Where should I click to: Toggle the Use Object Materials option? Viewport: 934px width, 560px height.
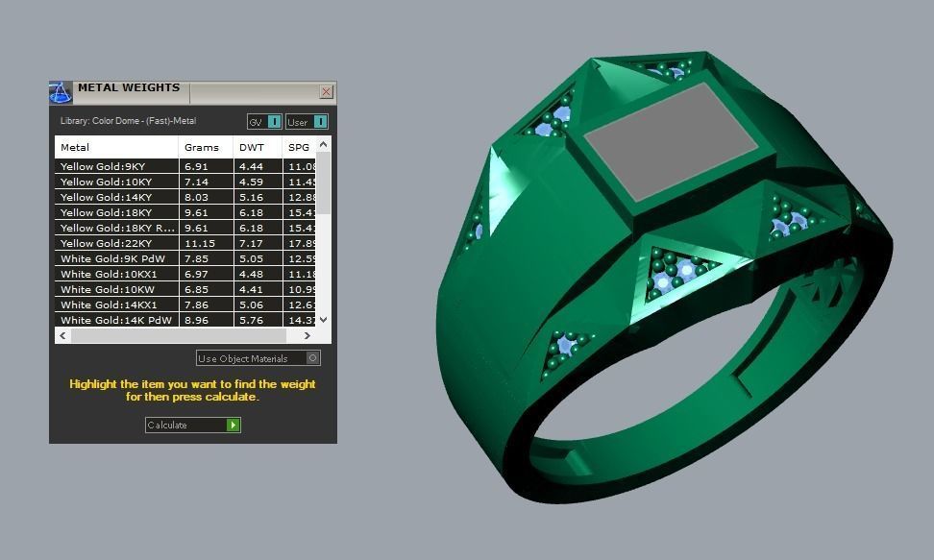(258, 358)
